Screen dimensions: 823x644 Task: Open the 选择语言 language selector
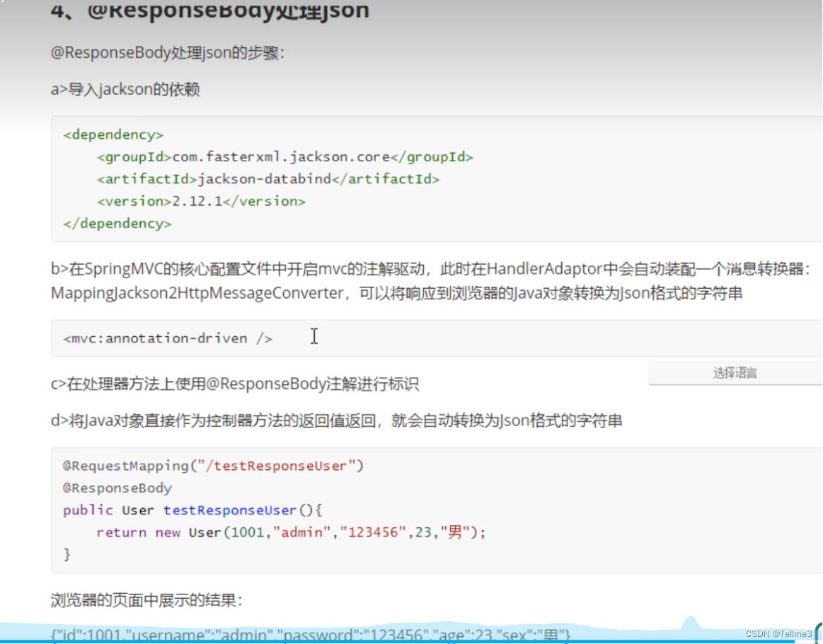tap(734, 373)
